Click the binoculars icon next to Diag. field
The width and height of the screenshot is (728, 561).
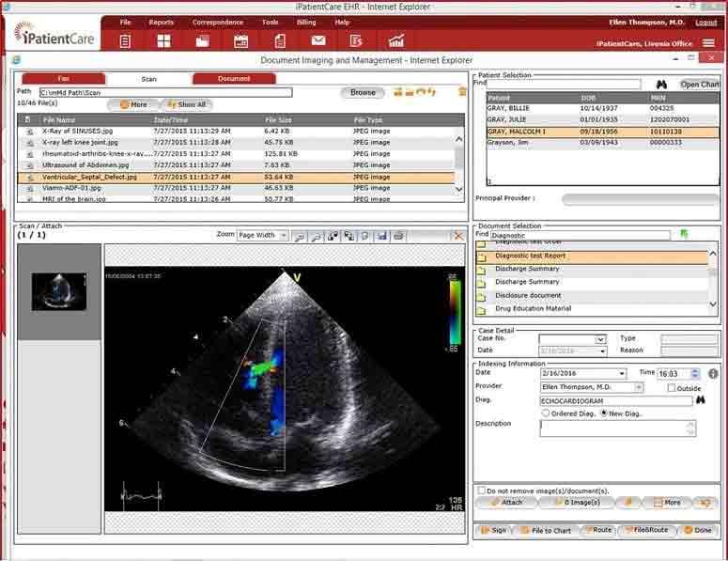click(701, 400)
